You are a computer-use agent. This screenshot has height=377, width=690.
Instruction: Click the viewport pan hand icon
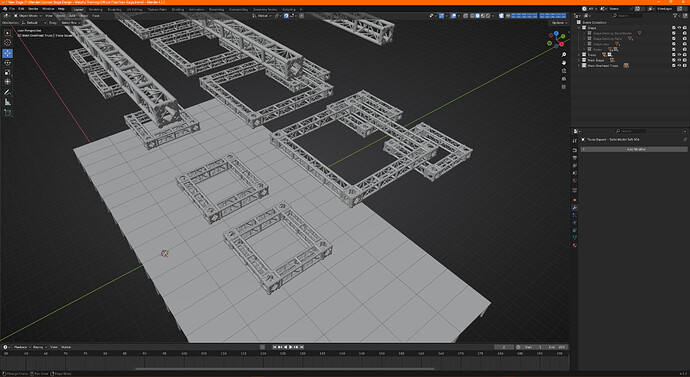tap(564, 63)
